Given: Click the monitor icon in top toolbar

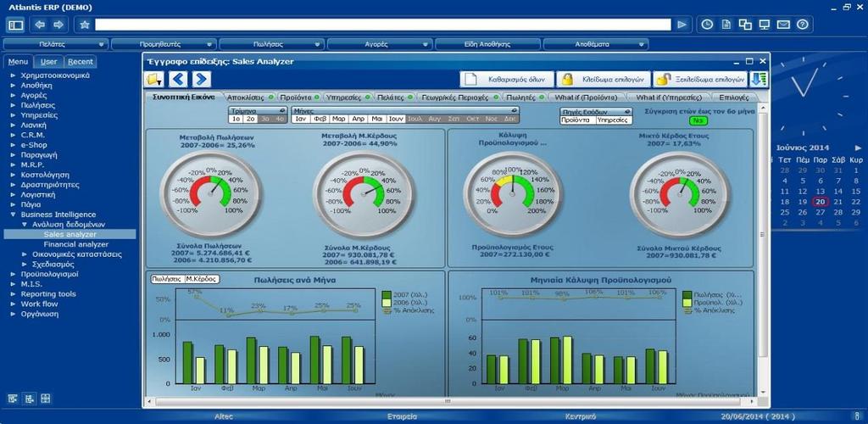Looking at the screenshot, I should (765, 25).
